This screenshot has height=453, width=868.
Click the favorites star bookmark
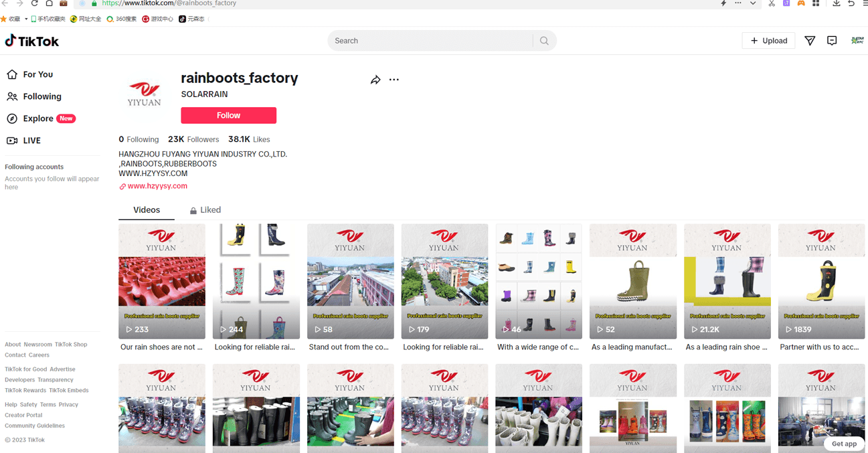(11, 19)
